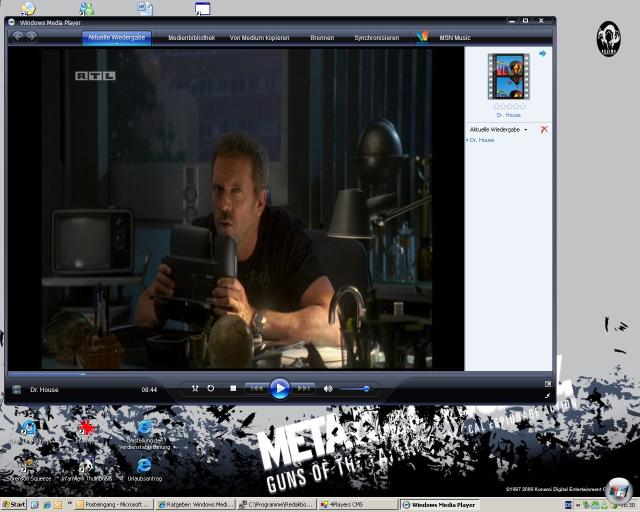Click the Windows Media Player taskbar button
The height and width of the screenshot is (512, 640).
point(440,505)
